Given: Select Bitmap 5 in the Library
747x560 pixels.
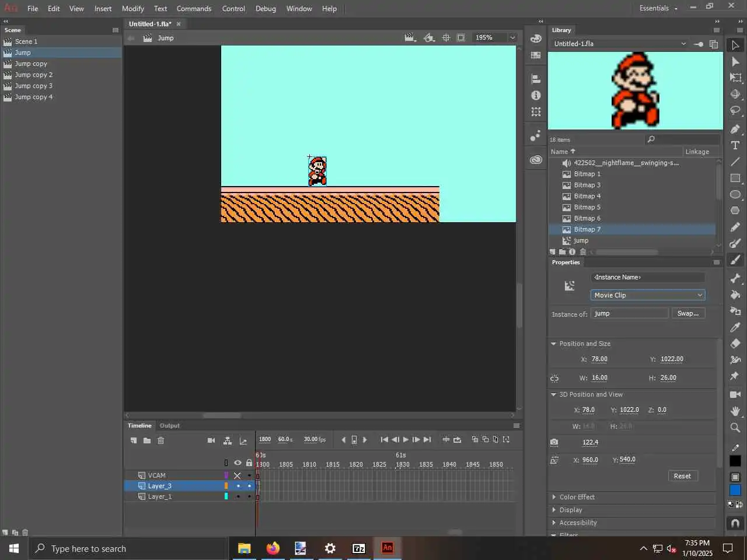Looking at the screenshot, I should (587, 207).
